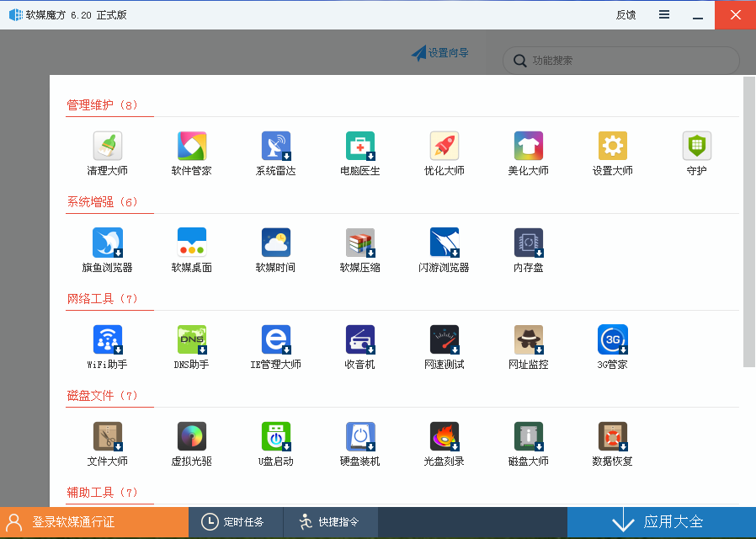756x539 pixels.
Task: Launch 虚拟光驱 virtual drive
Action: [192, 445]
